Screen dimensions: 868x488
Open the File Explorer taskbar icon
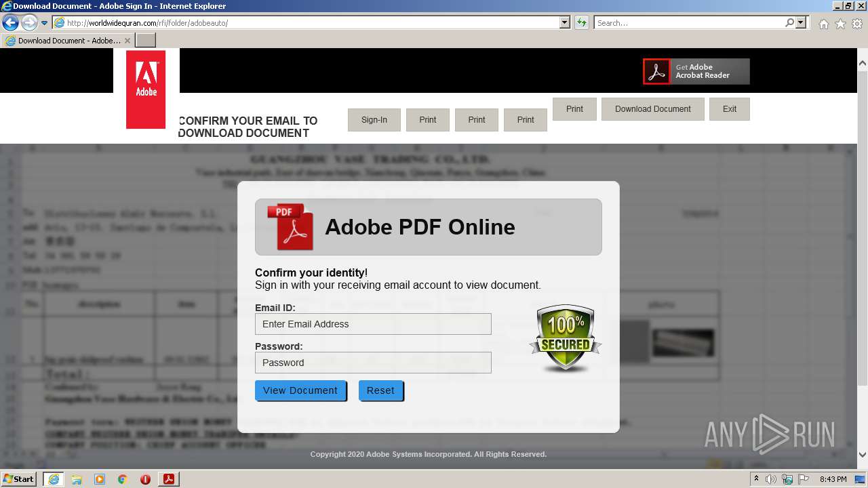tap(77, 479)
